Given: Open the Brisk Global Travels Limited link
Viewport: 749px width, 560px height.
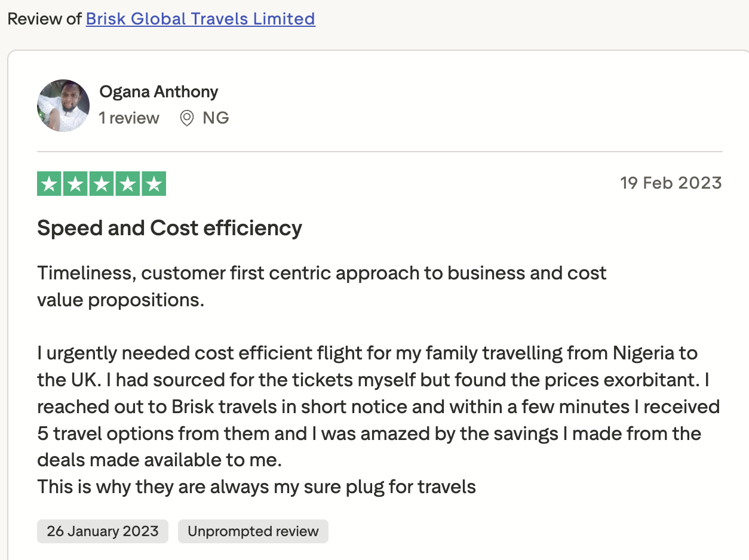Looking at the screenshot, I should (201, 19).
